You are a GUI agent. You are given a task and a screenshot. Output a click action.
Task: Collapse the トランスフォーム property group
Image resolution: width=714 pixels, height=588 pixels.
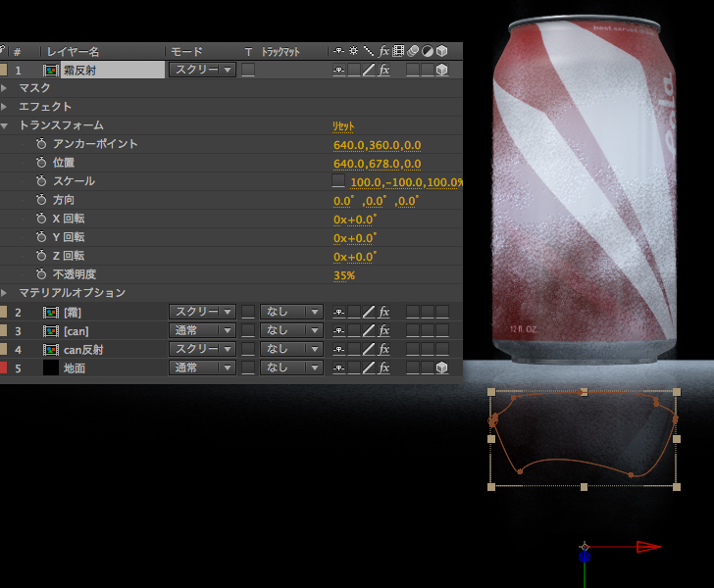click(x=6, y=125)
